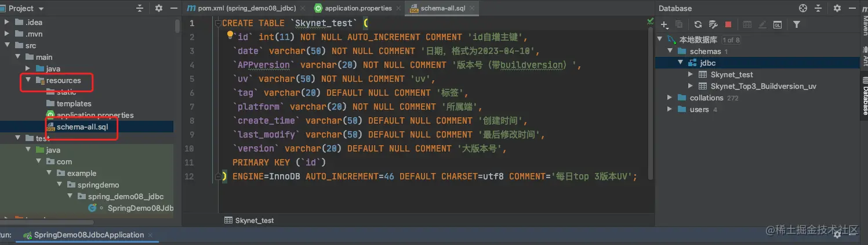Click the filter funnel icon in the Database toolbar
The image size is (868, 245).
coord(797,24)
